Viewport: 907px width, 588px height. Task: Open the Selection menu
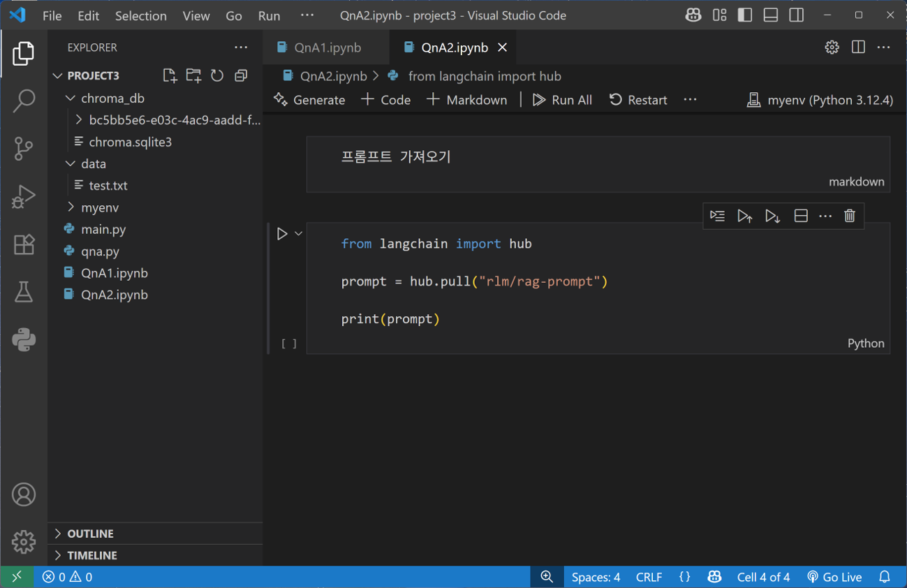tap(140, 15)
